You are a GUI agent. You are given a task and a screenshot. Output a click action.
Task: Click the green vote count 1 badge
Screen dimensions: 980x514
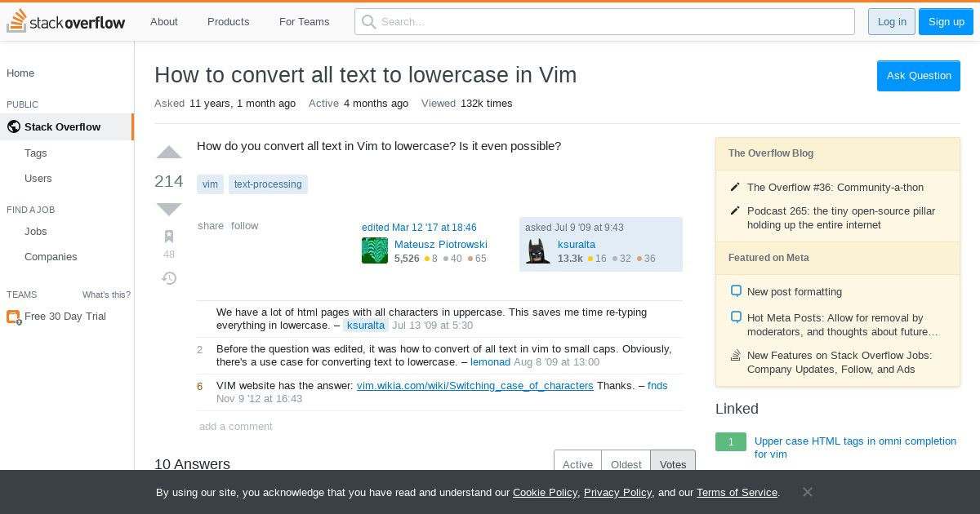(x=731, y=441)
